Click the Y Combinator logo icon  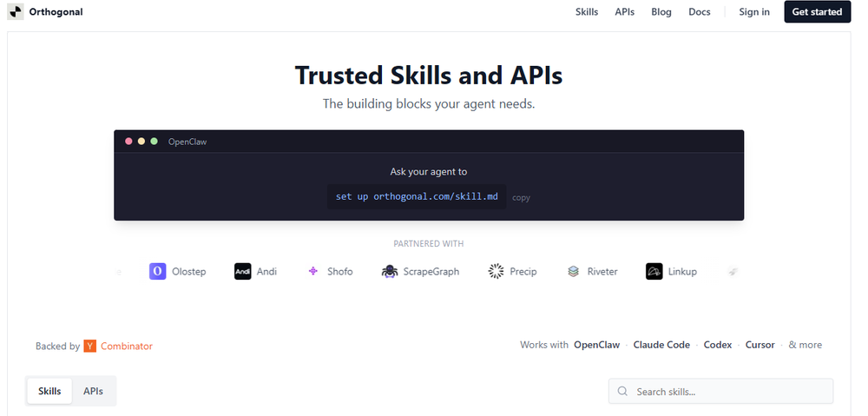89,346
